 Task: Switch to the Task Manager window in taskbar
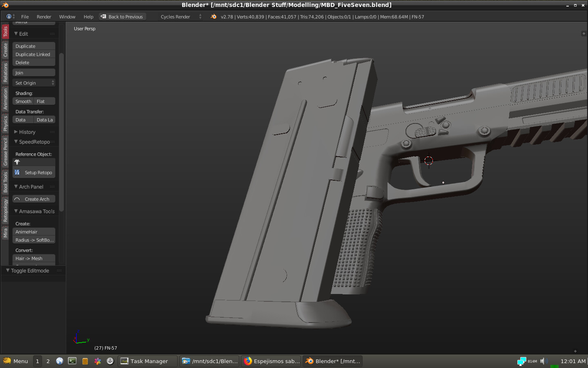(x=148, y=361)
